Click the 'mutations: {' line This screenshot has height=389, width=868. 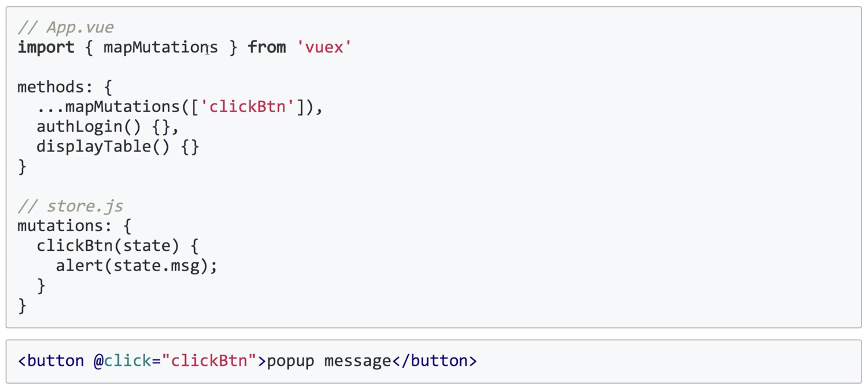click(74, 226)
